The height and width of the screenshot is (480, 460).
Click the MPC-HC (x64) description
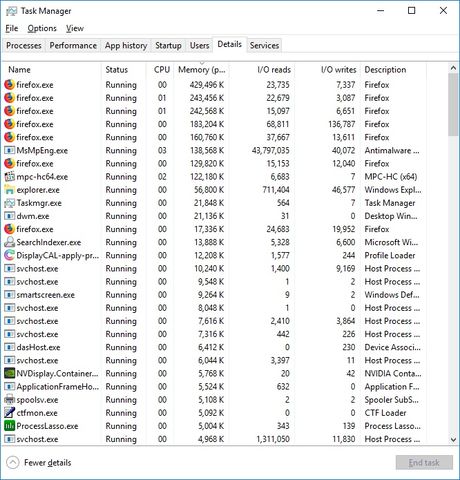pyautogui.click(x=391, y=177)
